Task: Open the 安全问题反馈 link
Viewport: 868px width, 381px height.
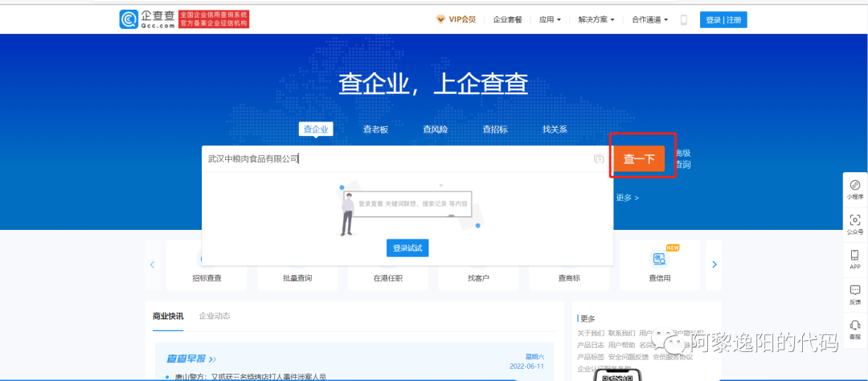Action: pyautogui.click(x=628, y=357)
